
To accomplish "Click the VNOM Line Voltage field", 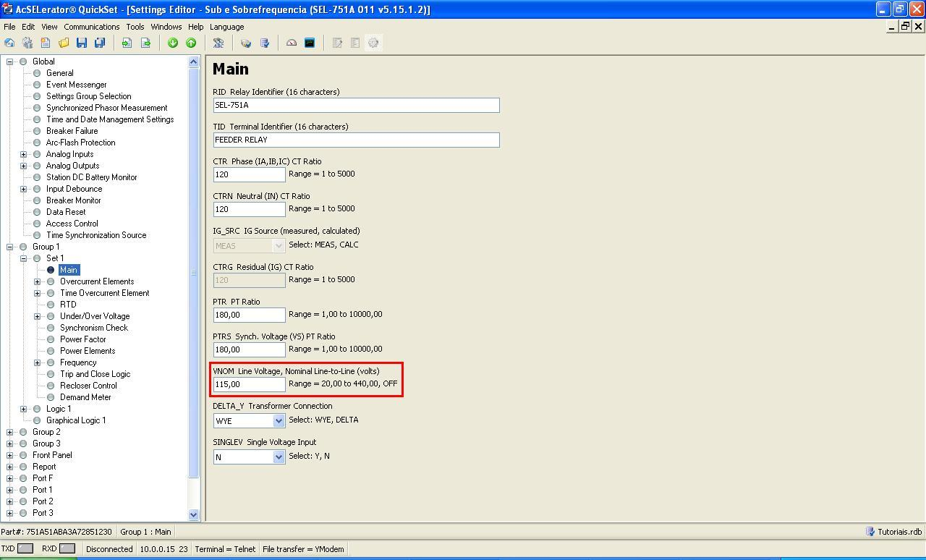I will click(249, 384).
